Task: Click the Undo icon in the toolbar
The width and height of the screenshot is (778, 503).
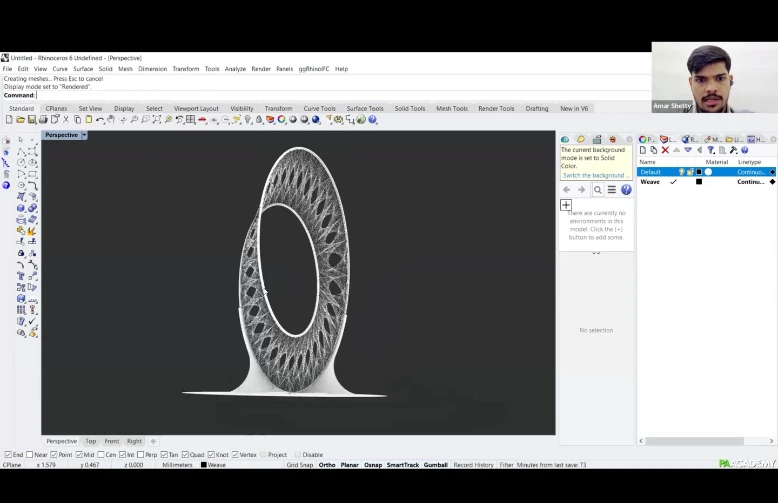Action: [x=100, y=120]
